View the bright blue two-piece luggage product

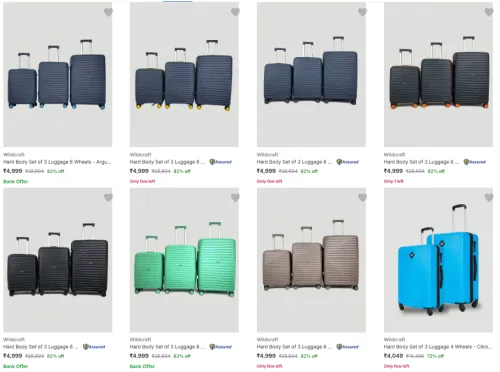coord(438,260)
